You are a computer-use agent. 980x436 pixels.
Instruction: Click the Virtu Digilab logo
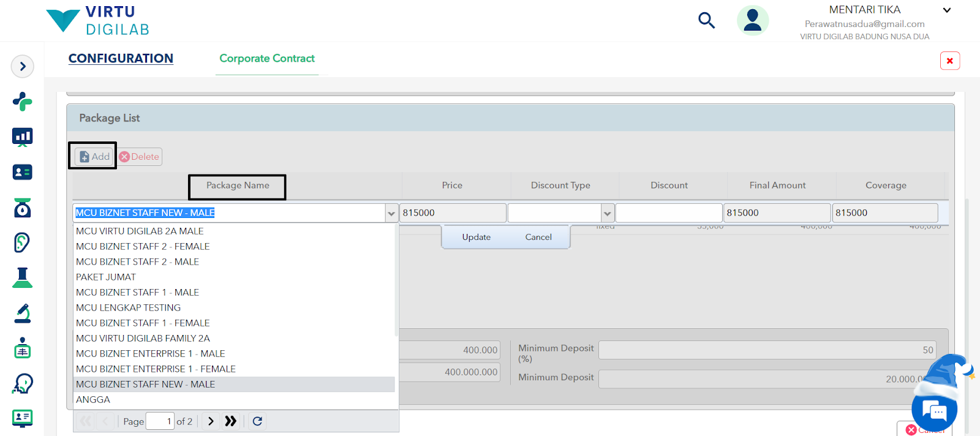[x=98, y=21]
